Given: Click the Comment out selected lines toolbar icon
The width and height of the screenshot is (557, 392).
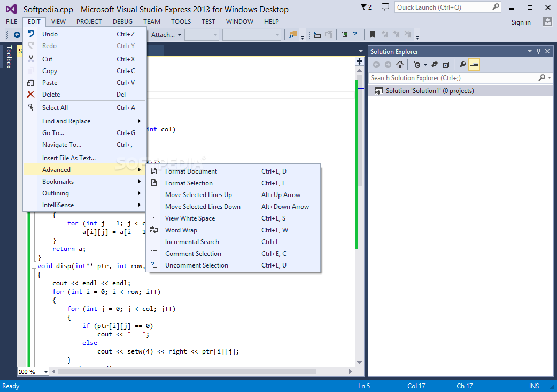Looking at the screenshot, I should point(345,34).
